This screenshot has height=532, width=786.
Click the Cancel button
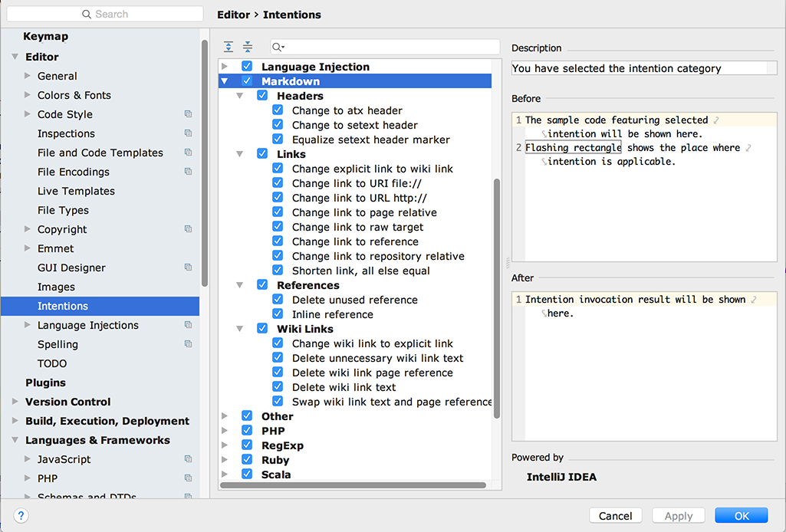pos(616,515)
